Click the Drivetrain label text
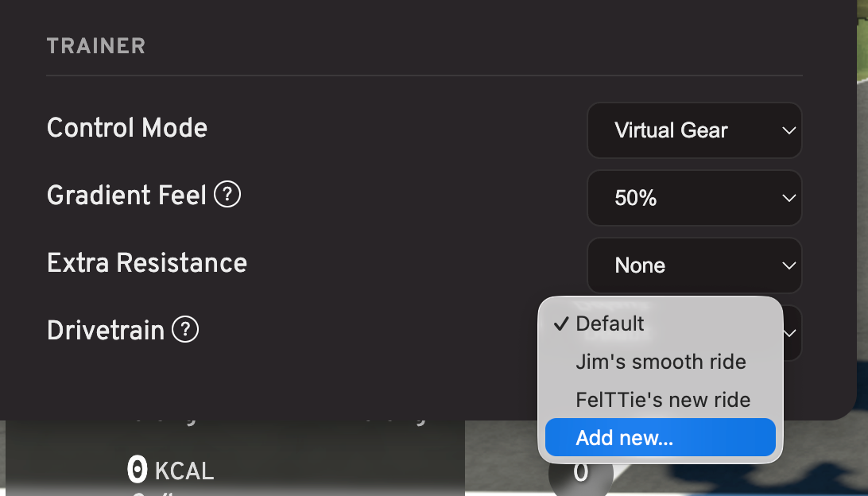868x496 pixels. [x=106, y=331]
